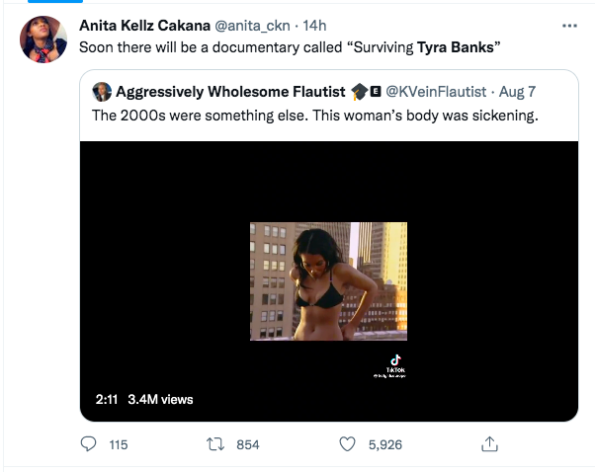
Task: Click the 14h timestamp link
Action: point(314,26)
